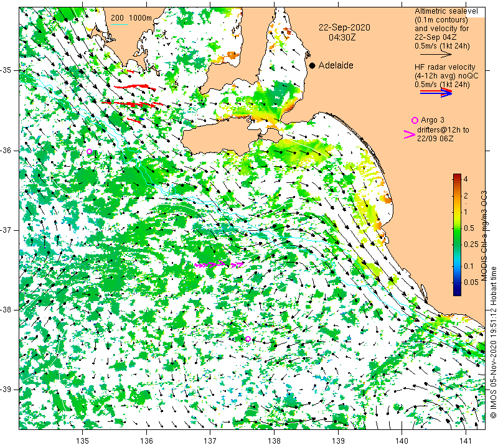Click the colorbar value label 4
The width and height of the screenshot is (498, 448).
pos(466,179)
